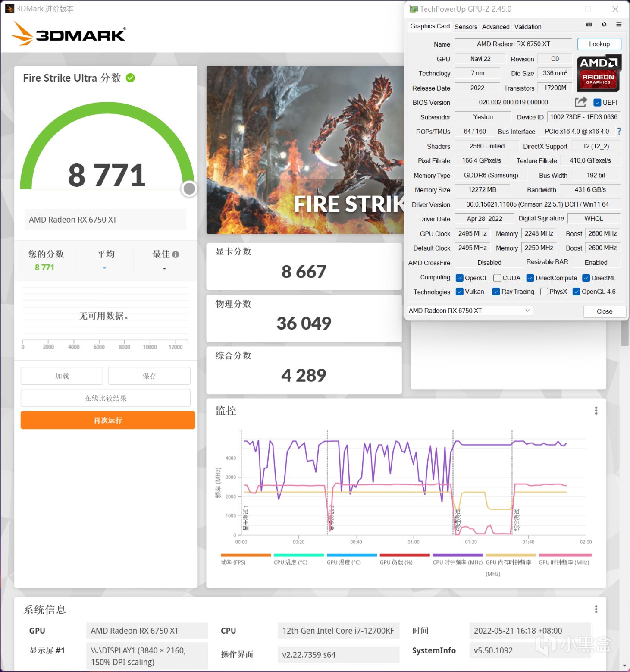Click the 操作界面 version v2.22.7359 s64
This screenshot has height=672, width=630.
tap(339, 654)
